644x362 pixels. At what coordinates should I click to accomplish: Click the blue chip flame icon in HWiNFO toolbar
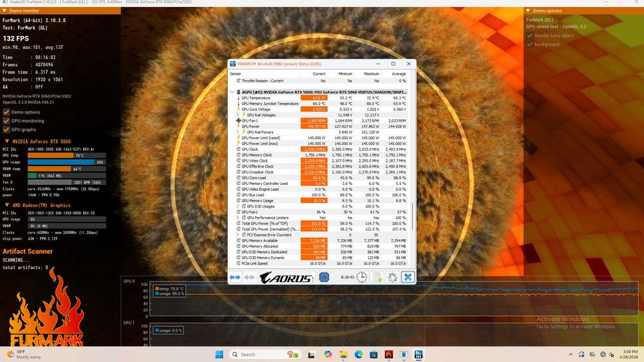(x=324, y=278)
